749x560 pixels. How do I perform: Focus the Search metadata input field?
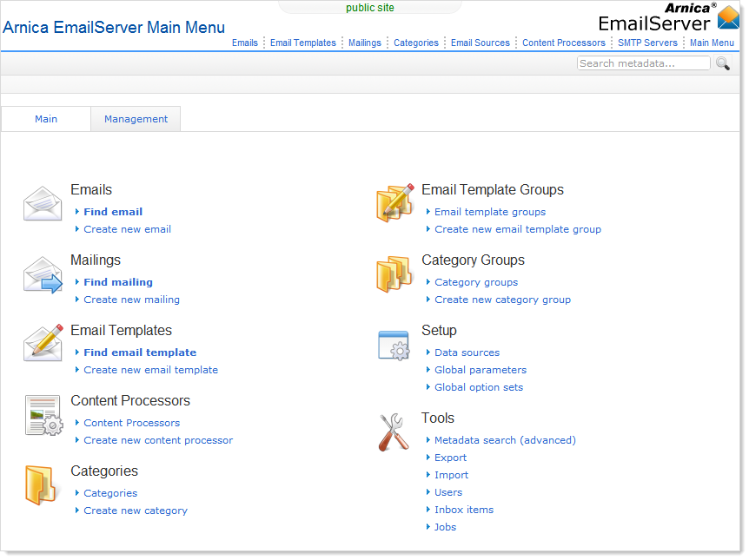click(x=643, y=63)
